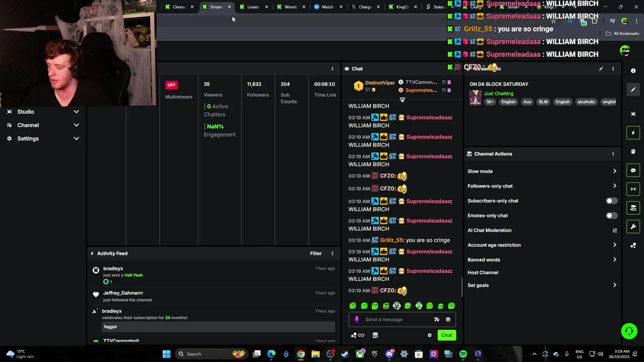Open Discord from the taskbar
644x362 pixels.
389,354
